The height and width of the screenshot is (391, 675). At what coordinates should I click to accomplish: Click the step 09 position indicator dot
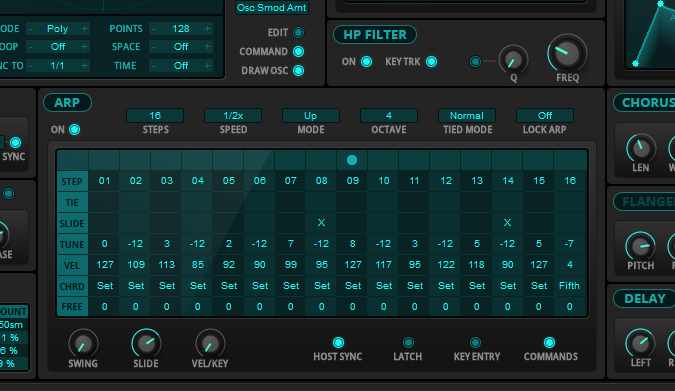click(x=352, y=160)
